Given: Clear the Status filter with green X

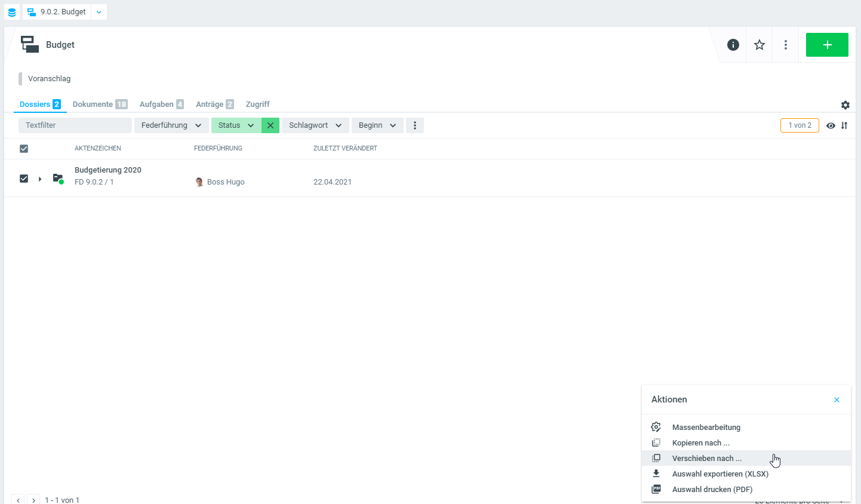Looking at the screenshot, I should pyautogui.click(x=270, y=125).
